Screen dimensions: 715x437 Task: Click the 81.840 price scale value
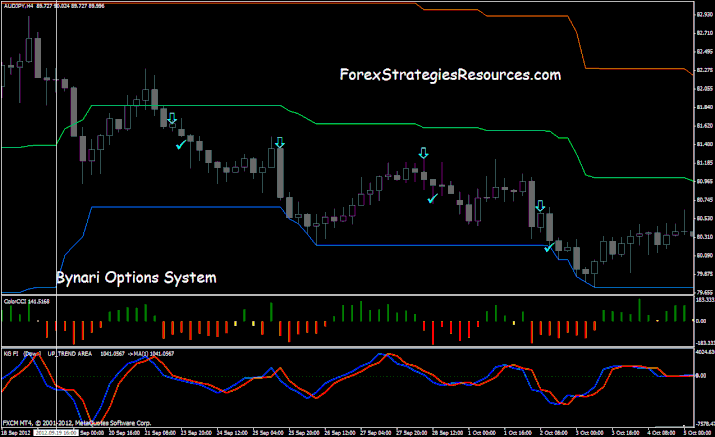click(705, 107)
